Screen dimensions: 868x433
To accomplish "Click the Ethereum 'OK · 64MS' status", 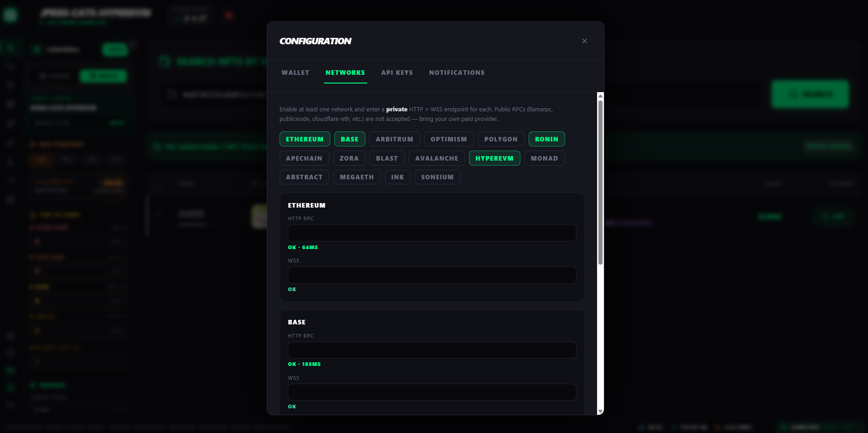I will point(303,247).
